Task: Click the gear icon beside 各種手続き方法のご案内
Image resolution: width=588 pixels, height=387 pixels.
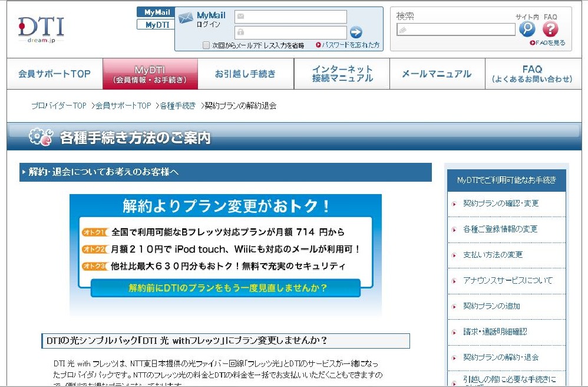Action: click(41, 137)
